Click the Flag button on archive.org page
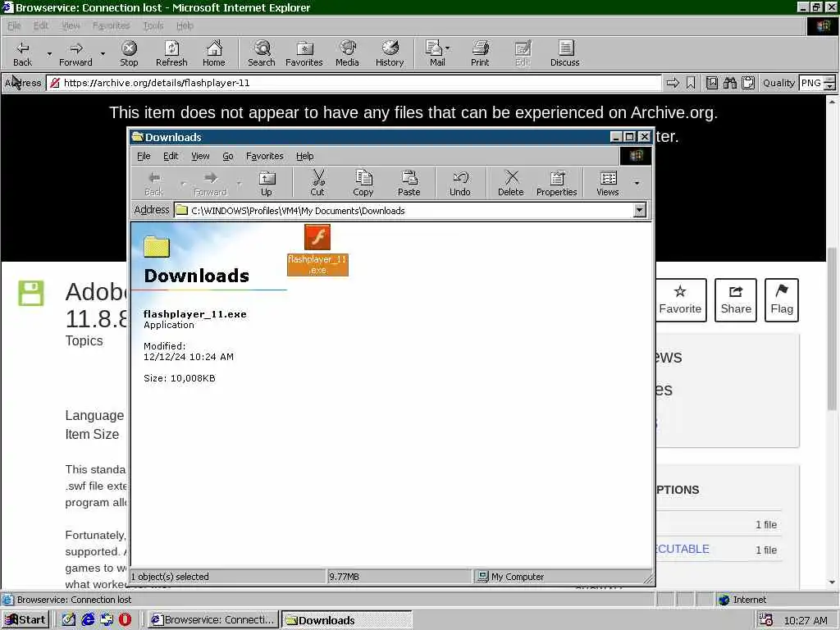The width and height of the screenshot is (840, 630). pyautogui.click(x=782, y=300)
